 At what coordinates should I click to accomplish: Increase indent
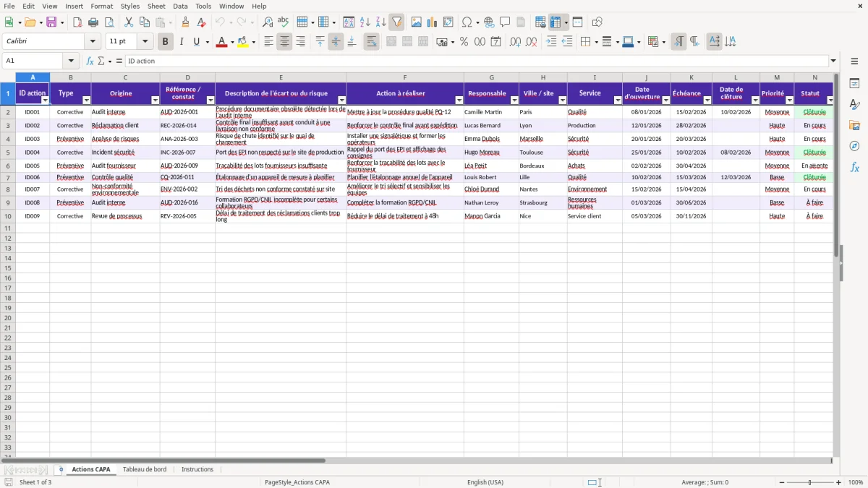(552, 42)
